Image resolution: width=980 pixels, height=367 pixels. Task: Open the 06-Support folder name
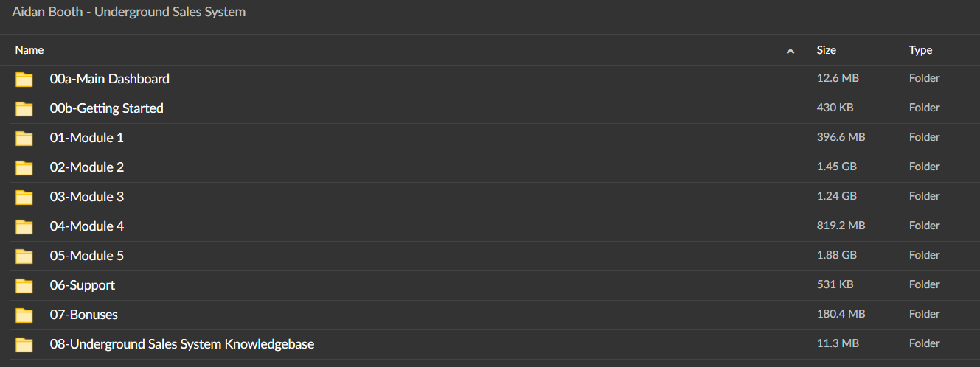click(83, 285)
